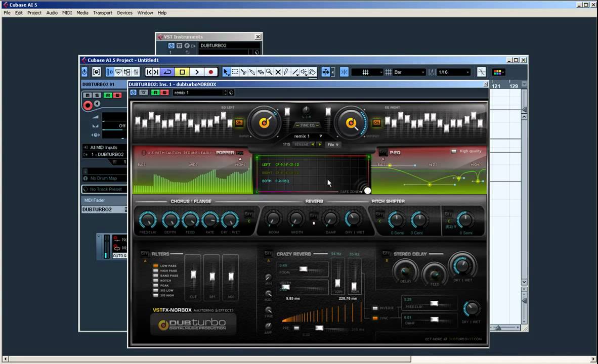Go to next marker in transport
Image resolution: width=598 pixels, height=364 pixels.
(156, 72)
